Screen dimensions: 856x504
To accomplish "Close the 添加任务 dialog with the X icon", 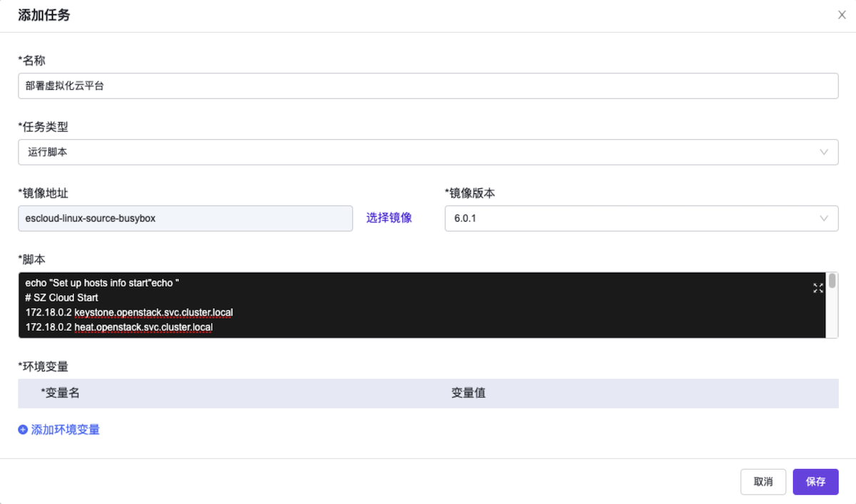I will click(x=842, y=15).
